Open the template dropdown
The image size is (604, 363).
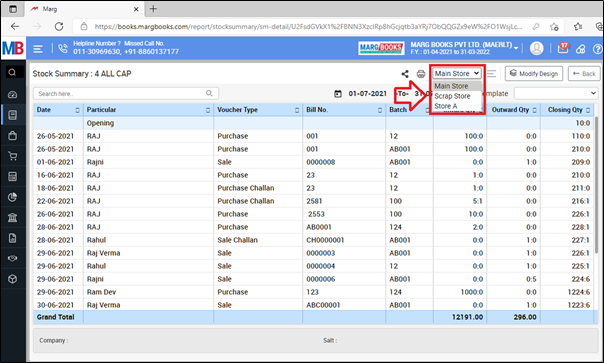(x=556, y=93)
